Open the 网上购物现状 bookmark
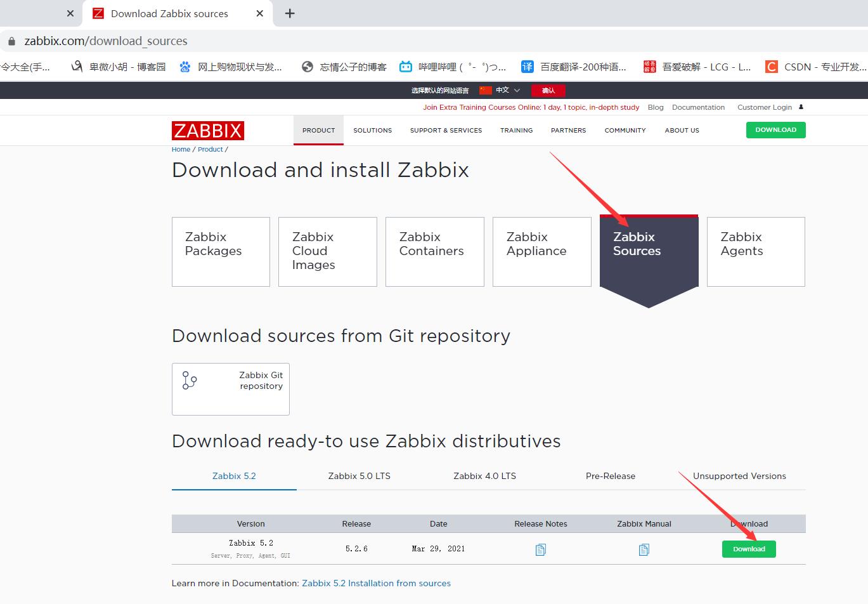868x604 pixels. click(x=231, y=67)
